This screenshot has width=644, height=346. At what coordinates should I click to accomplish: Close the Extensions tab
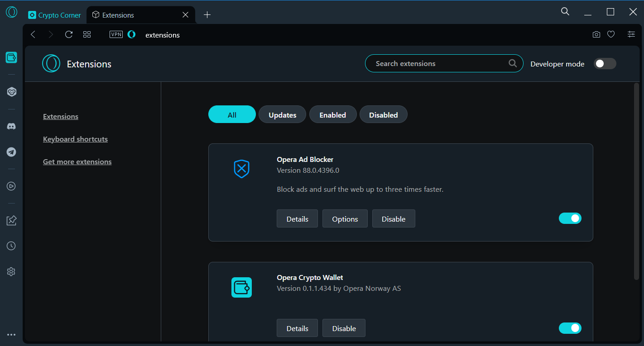coord(185,15)
